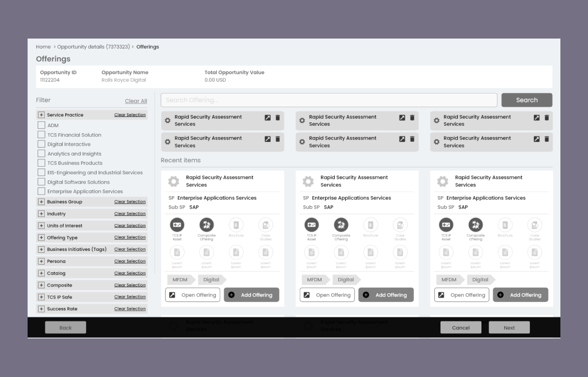
Task: Click TCS IP Asset icon in first card
Action: tap(177, 225)
